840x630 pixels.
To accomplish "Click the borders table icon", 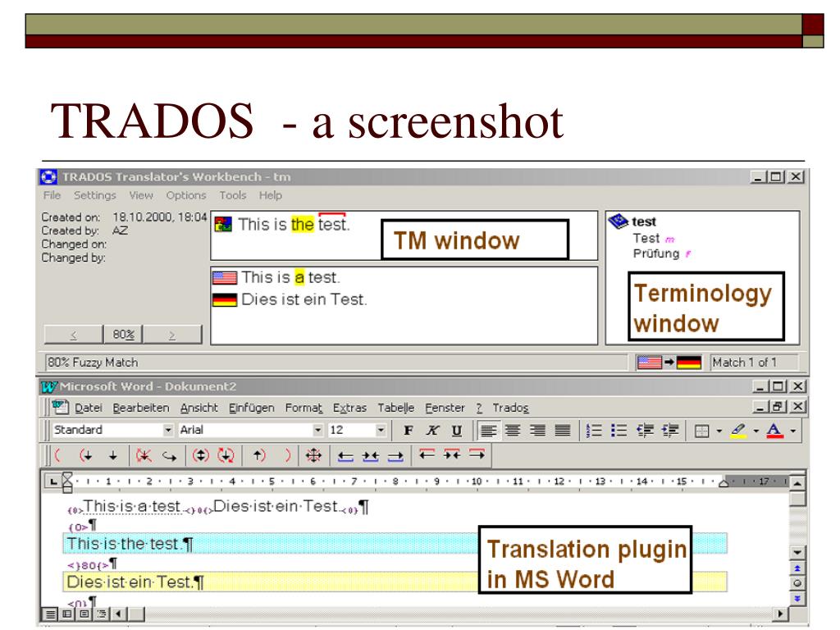I will pos(702,431).
